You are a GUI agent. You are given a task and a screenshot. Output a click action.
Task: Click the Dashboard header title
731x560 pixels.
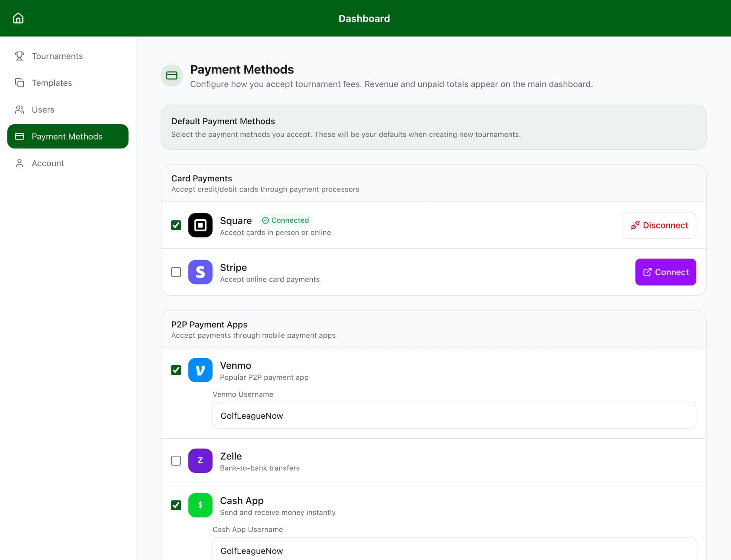pos(364,18)
